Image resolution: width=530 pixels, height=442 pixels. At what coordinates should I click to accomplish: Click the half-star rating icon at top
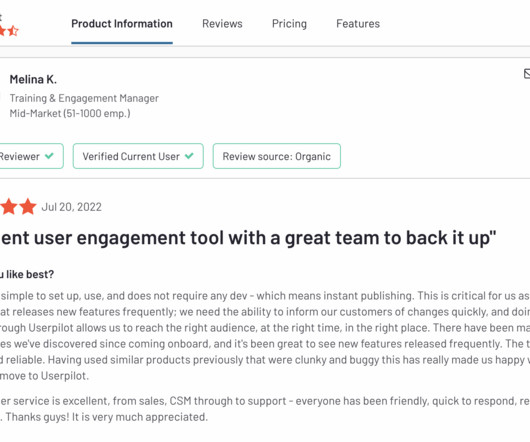point(13,31)
